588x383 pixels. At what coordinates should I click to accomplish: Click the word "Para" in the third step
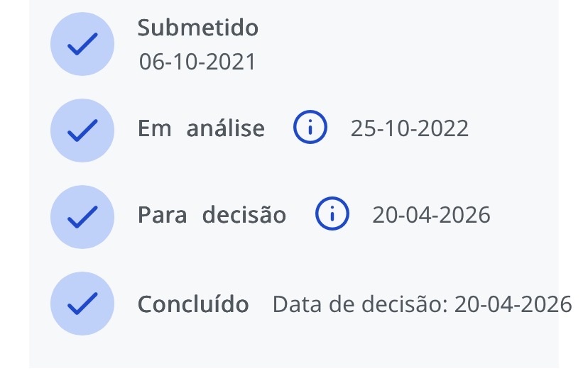162,214
